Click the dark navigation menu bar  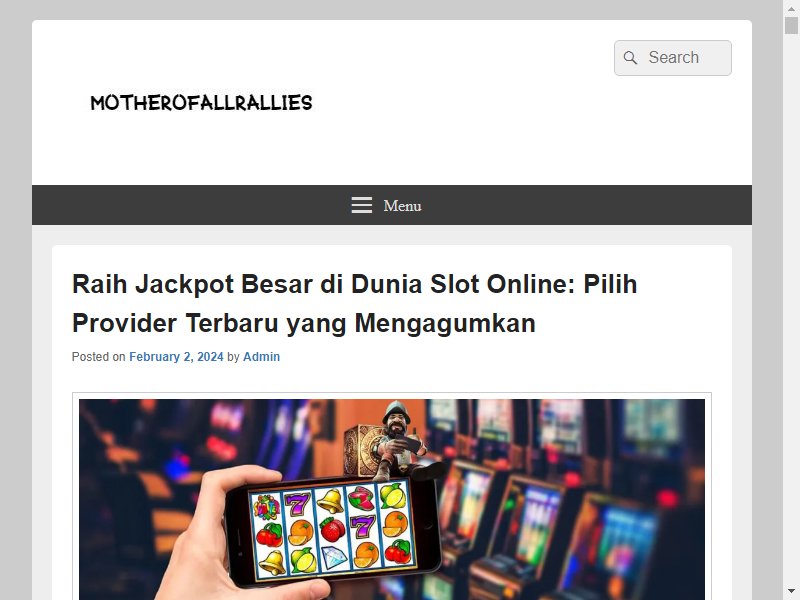pyautogui.click(x=392, y=205)
